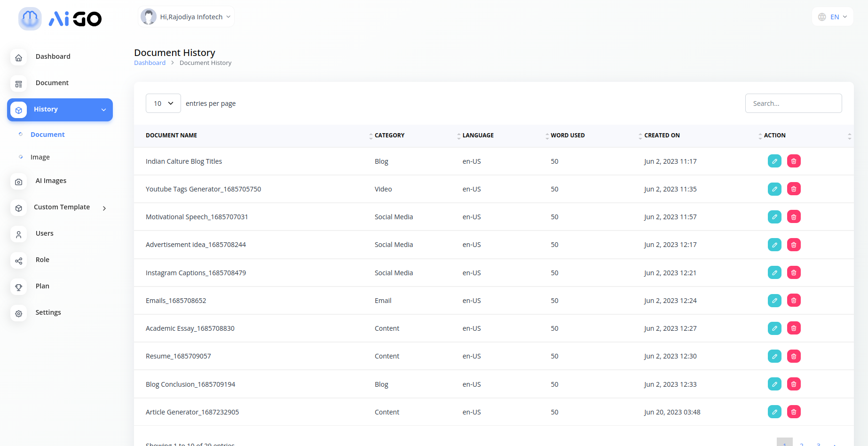Open the Users sidebar menu item
This screenshot has height=446, width=868.
tap(44, 233)
